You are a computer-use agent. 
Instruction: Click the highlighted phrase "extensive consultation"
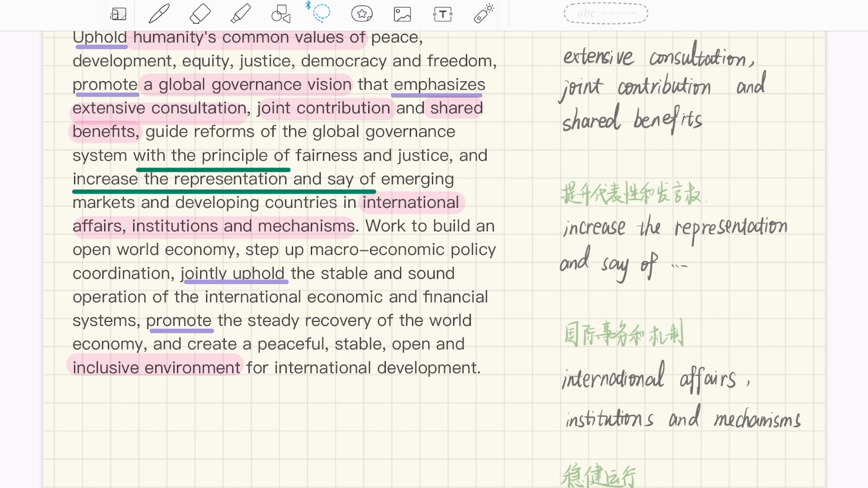[x=160, y=108]
